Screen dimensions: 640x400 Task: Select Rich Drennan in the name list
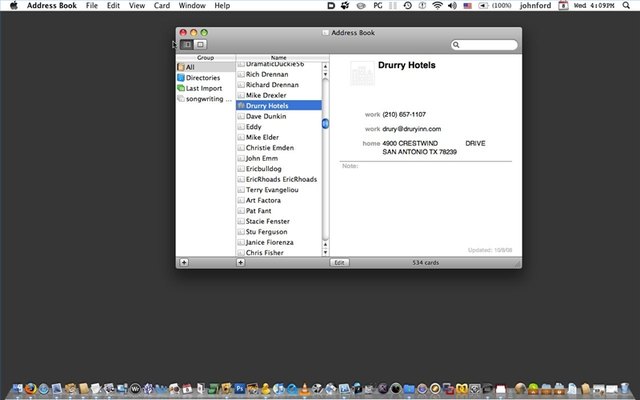[279, 74]
